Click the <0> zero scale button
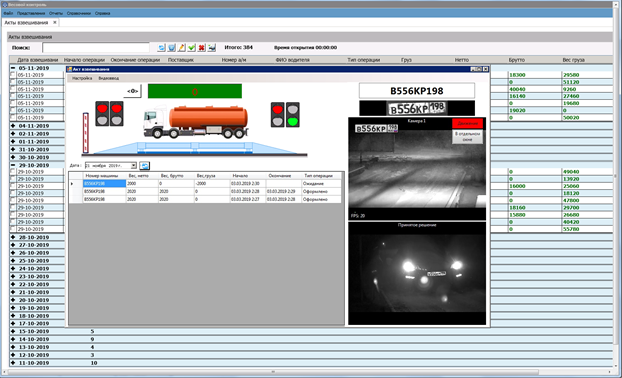The image size is (622, 378). click(x=132, y=91)
